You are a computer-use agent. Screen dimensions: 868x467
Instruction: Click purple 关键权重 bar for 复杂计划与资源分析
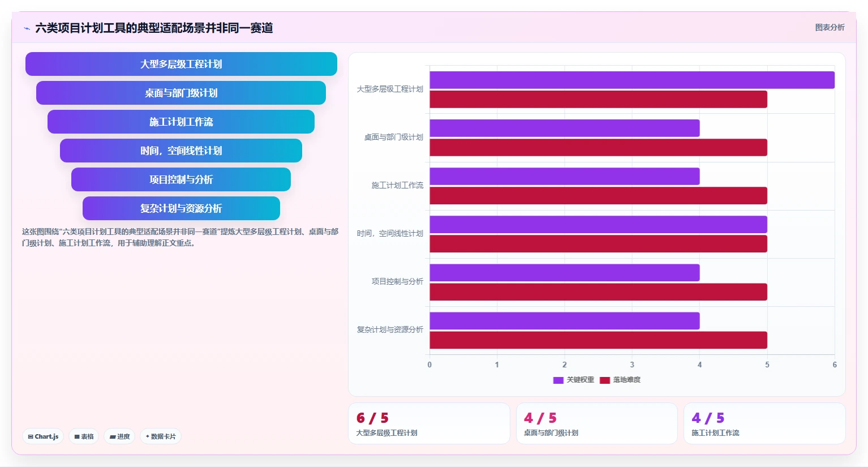point(565,320)
